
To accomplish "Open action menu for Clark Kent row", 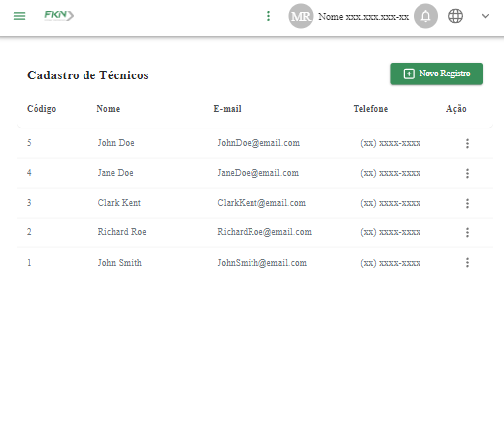I will [x=467, y=203].
